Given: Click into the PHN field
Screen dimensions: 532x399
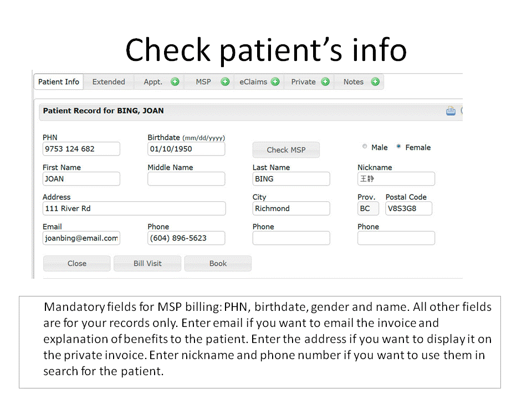Looking at the screenshot, I should click(81, 149).
